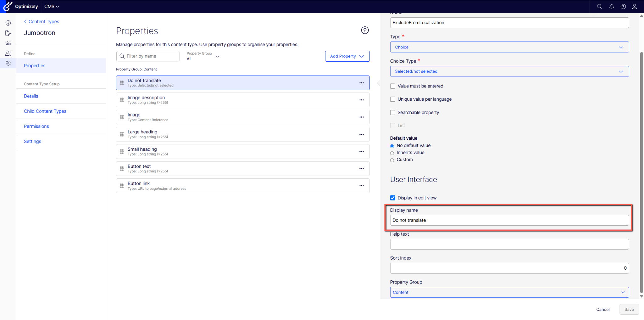Grab drag handle of Button link
The height and width of the screenshot is (320, 644).
click(122, 186)
